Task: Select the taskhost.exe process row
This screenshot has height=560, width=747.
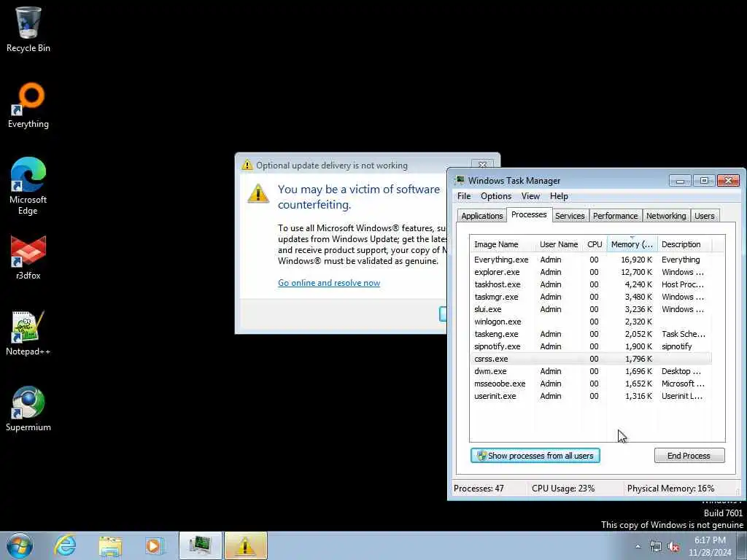Action: point(591,284)
